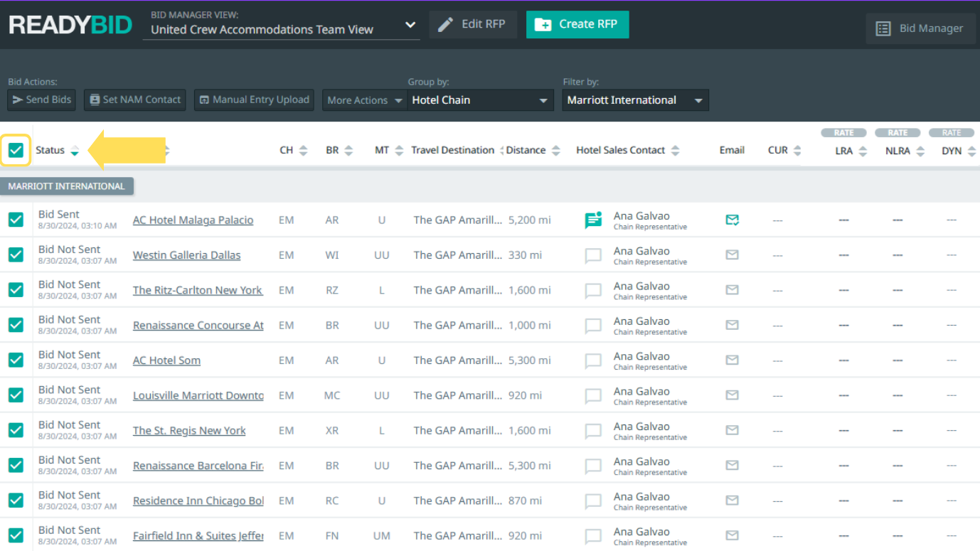Image resolution: width=980 pixels, height=551 pixels.
Task: Open message icon for St. Regis New York row
Action: click(593, 431)
